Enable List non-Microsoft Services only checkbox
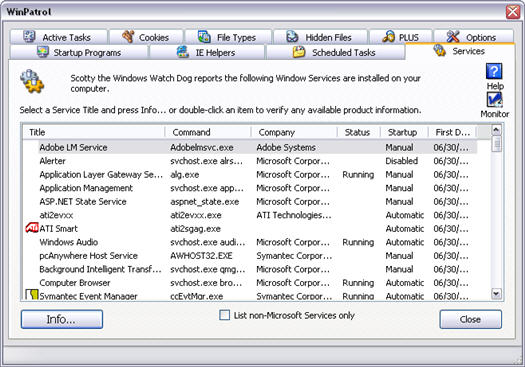This screenshot has height=367, width=525. [225, 315]
